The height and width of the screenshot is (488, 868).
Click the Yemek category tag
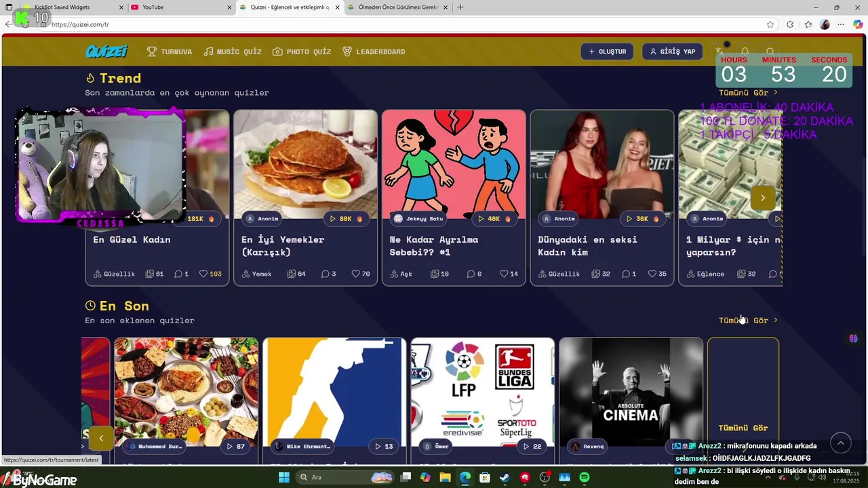(256, 274)
